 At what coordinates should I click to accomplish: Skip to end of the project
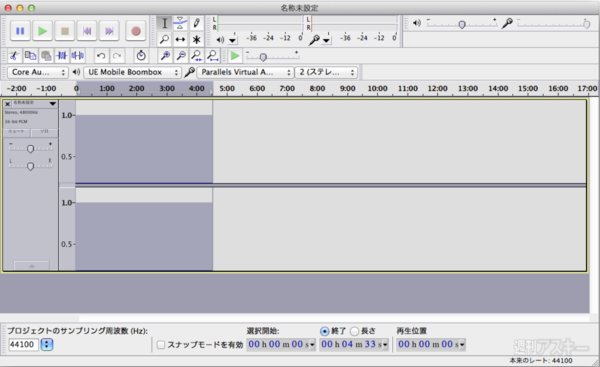[x=109, y=31]
